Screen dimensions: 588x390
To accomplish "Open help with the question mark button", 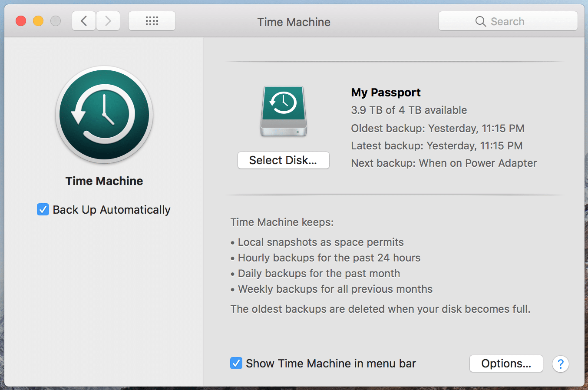I will point(560,364).
